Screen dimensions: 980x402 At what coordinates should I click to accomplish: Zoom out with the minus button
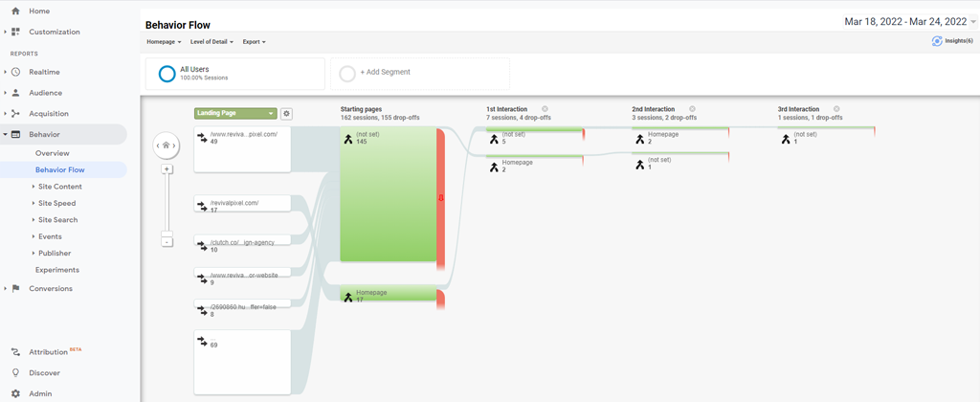pyautogui.click(x=167, y=242)
